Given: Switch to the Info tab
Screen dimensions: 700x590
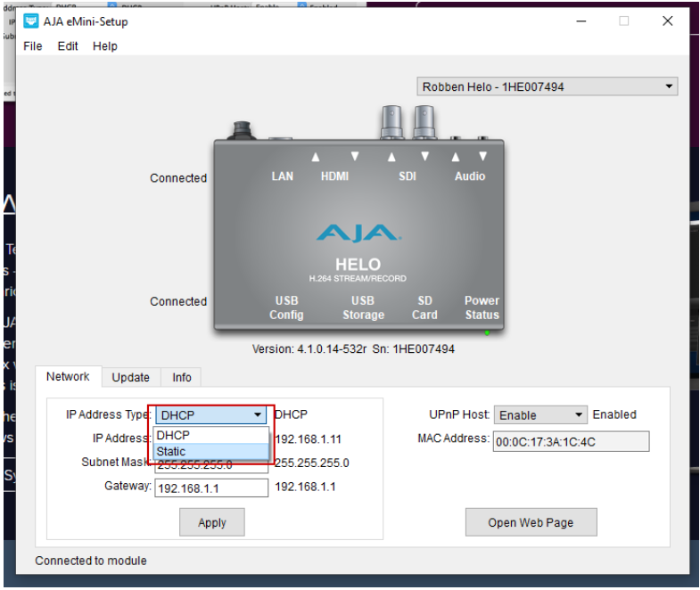Looking at the screenshot, I should pos(182,378).
